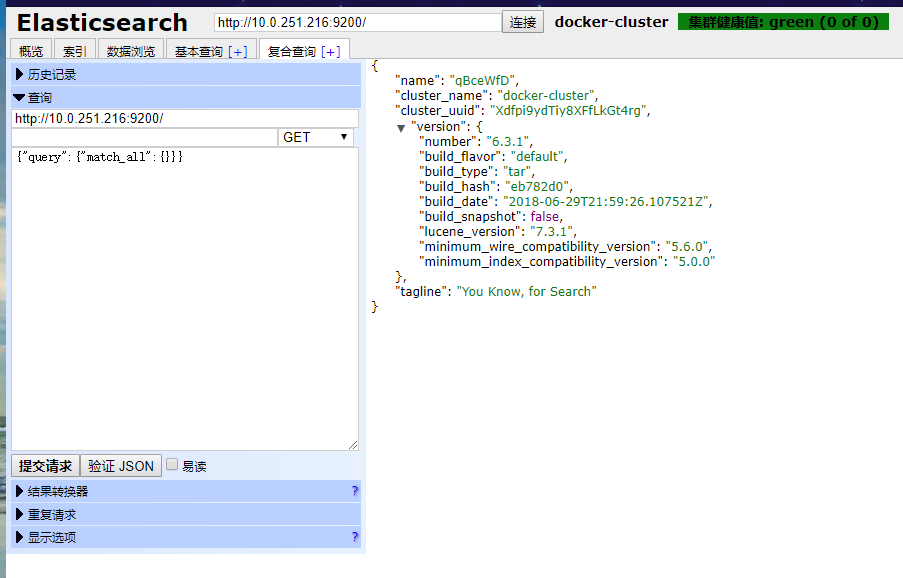
Task: Click the build_flavor value "default"
Action: pos(537,157)
